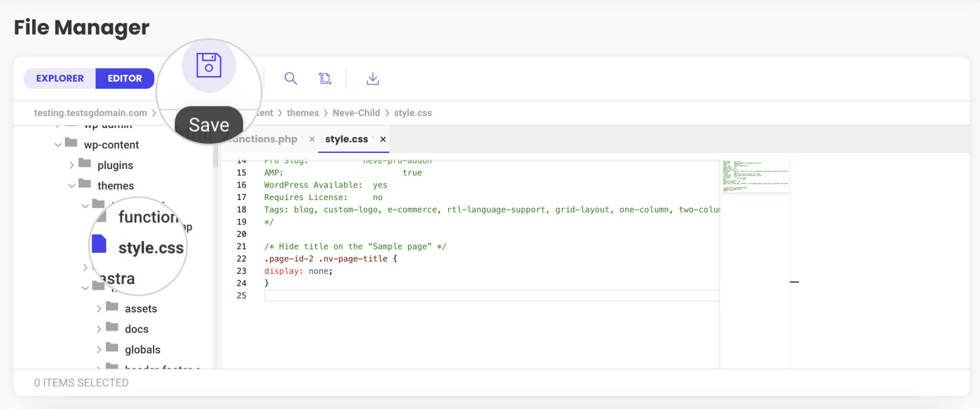Select the functions.php editor tab
Image resolution: width=980 pixels, height=409 pixels.
click(x=264, y=139)
